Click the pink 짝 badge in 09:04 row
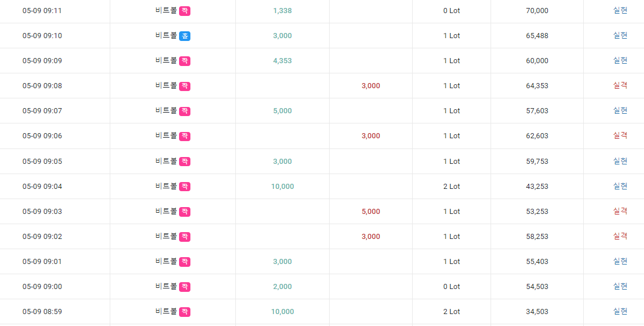Image resolution: width=644 pixels, height=326 pixels. (x=185, y=186)
